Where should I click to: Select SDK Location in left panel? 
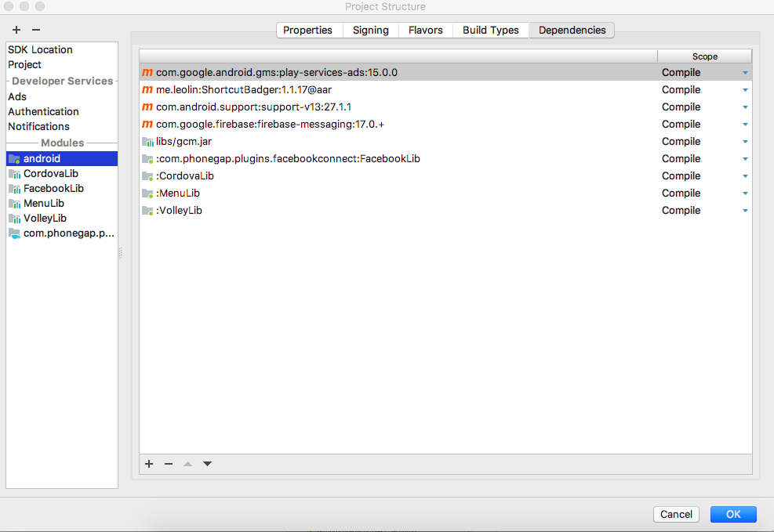coord(40,49)
